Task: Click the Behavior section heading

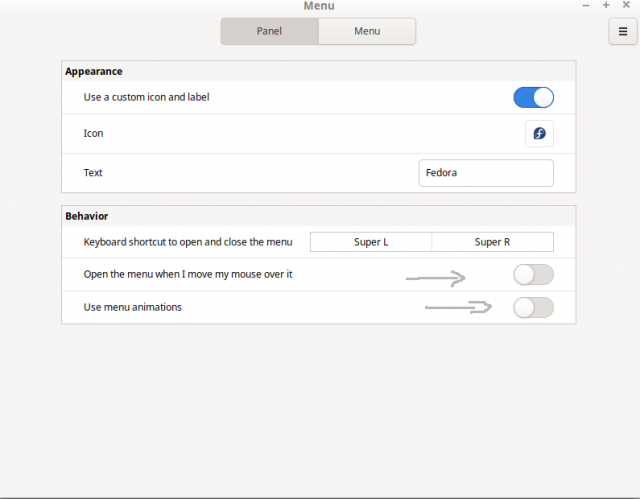Action: [87, 216]
